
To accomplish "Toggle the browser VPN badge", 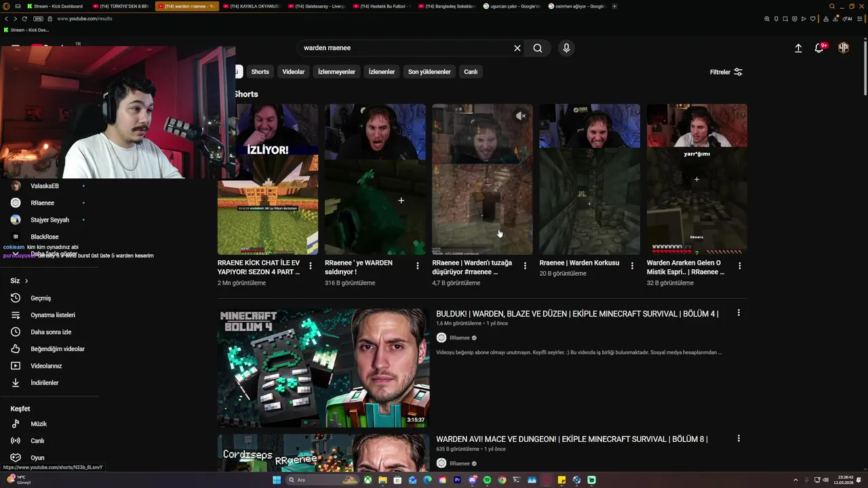I will click(x=38, y=18).
